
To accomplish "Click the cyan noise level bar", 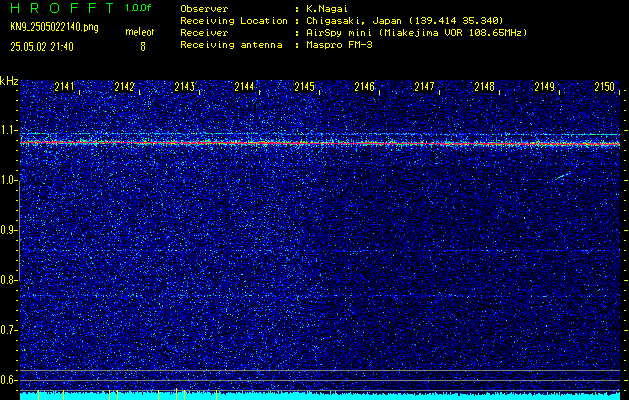I will (320, 396).
